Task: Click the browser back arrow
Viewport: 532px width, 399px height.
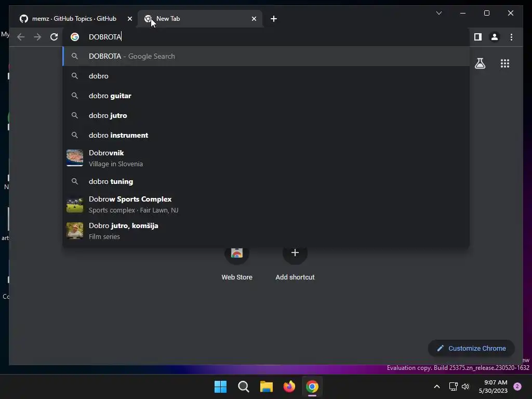Action: [x=21, y=37]
